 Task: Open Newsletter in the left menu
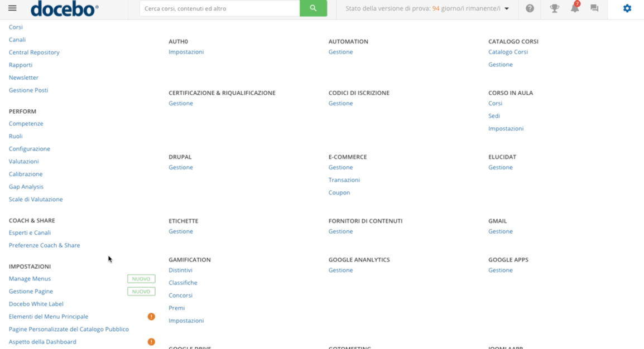point(23,77)
